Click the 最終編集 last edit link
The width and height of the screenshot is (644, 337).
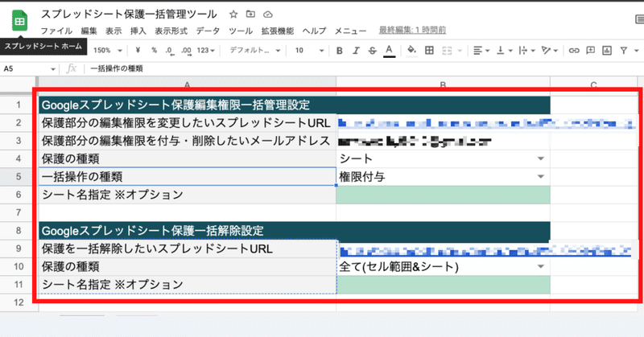(412, 30)
